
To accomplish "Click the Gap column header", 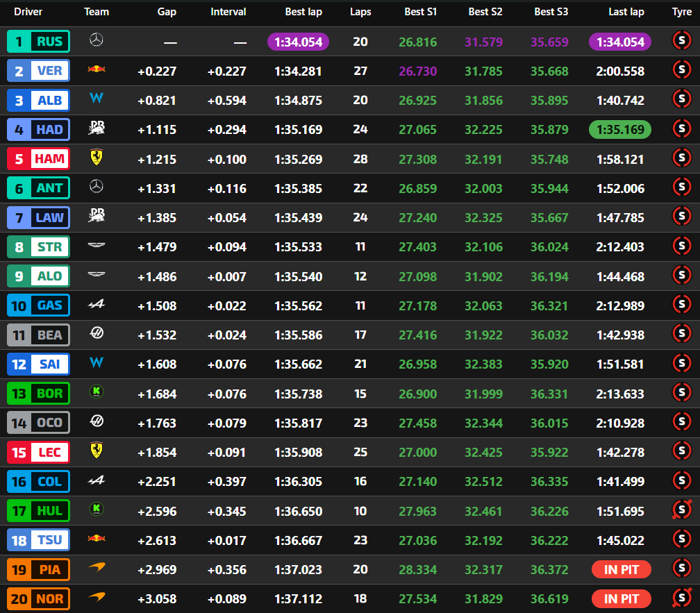I will click(x=167, y=12).
